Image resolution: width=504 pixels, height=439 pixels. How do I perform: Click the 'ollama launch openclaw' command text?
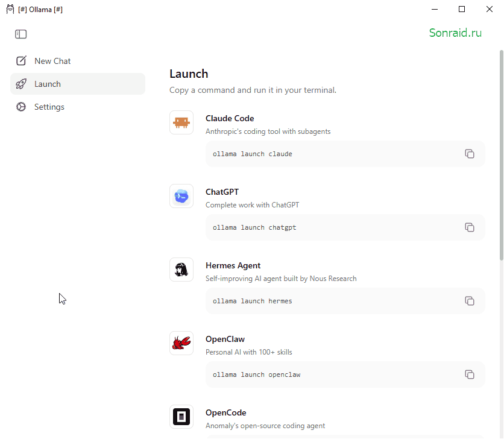coord(256,374)
